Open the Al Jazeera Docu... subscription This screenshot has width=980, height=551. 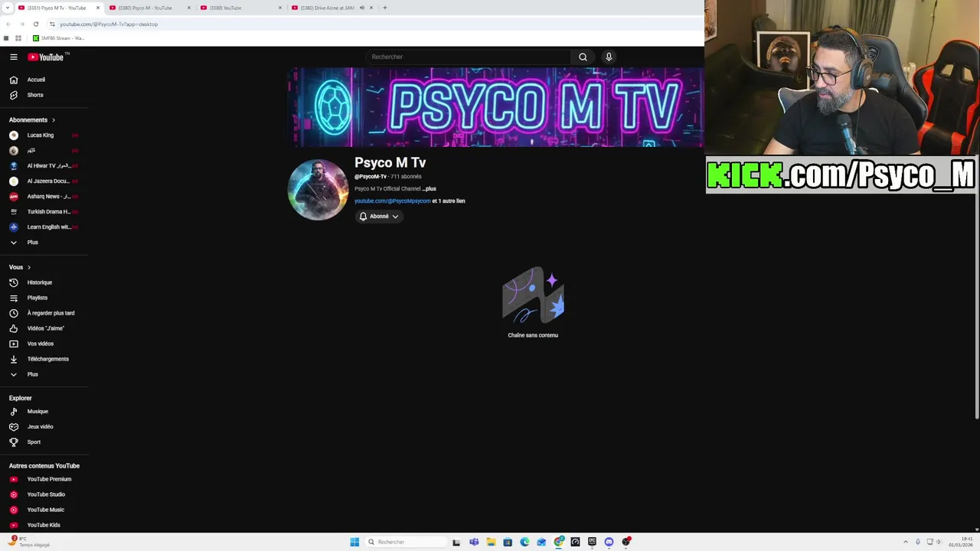coord(44,181)
